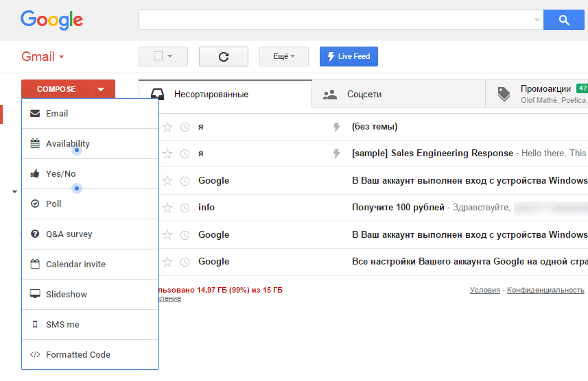This screenshot has width=588, height=381.
Task: Choose Yes/No from the compose menu
Action: pos(90,173)
